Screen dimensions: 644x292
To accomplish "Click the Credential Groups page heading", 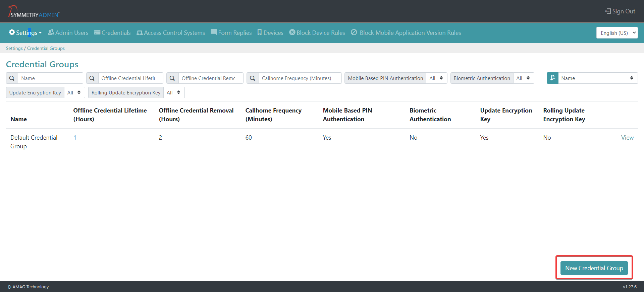I will tap(42, 64).
